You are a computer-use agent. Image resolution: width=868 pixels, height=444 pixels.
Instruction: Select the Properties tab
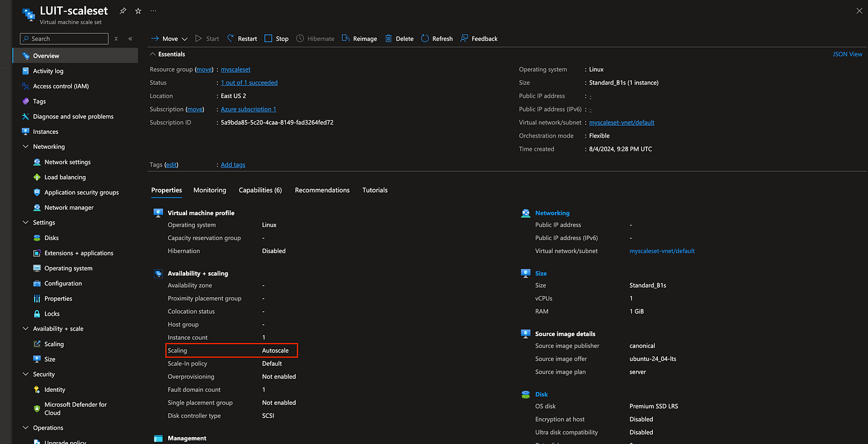coord(167,190)
